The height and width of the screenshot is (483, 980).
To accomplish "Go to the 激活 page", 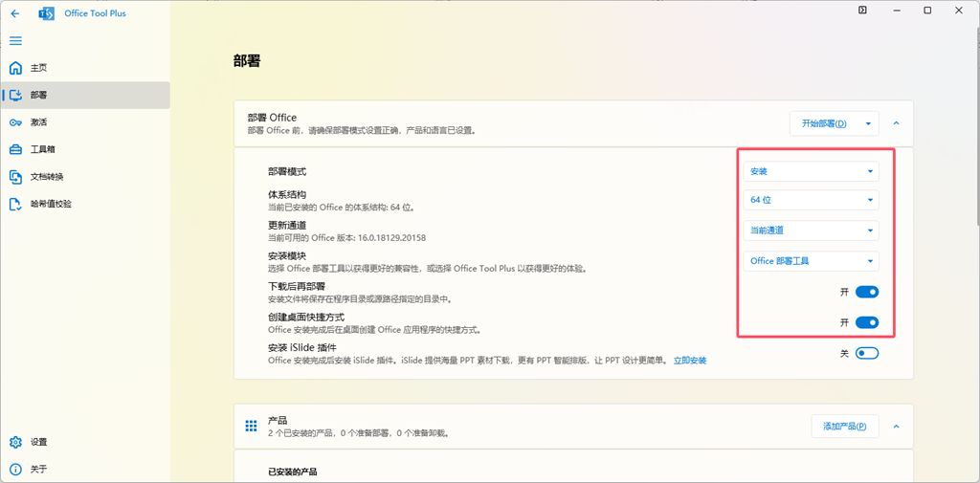I will pos(85,122).
